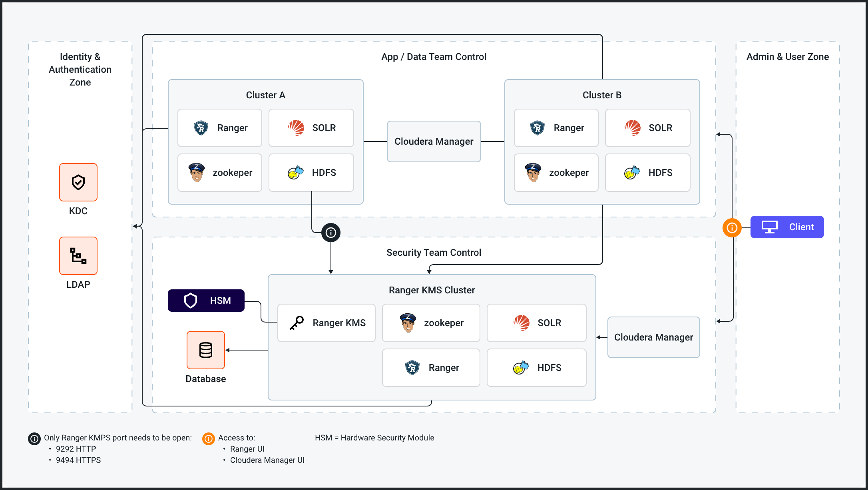Click the Ranger KMS key icon
The image size is (868, 490).
click(x=297, y=323)
